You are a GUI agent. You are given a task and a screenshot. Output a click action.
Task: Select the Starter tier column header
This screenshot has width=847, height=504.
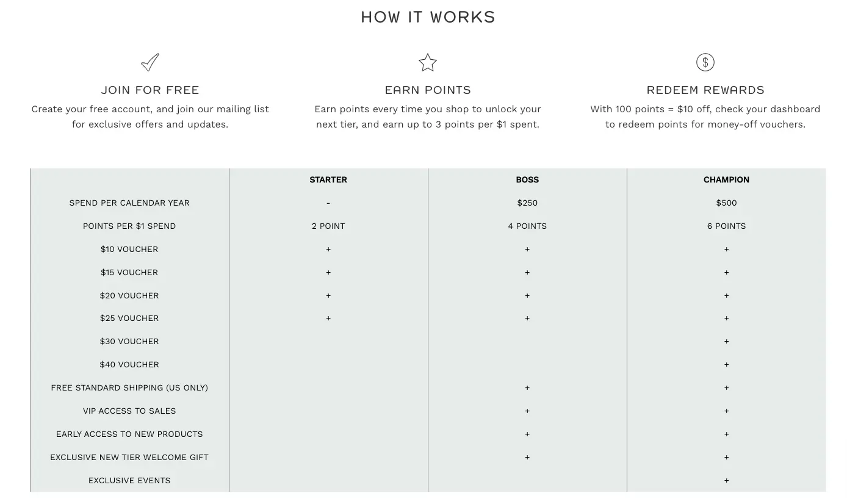point(328,179)
